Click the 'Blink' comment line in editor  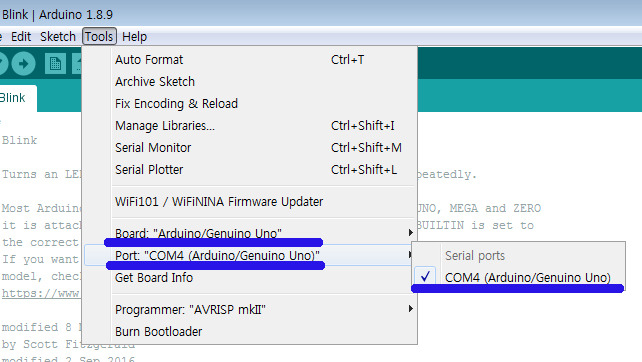[x=19, y=140]
